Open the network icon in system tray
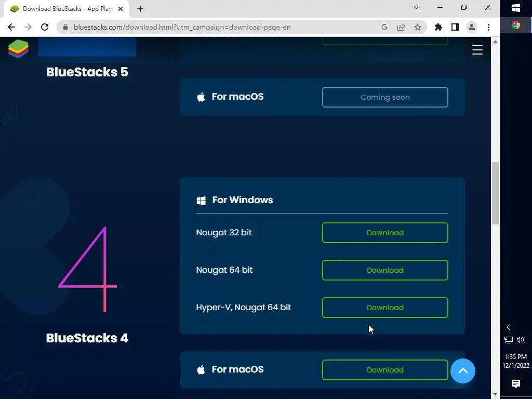 pos(508,340)
